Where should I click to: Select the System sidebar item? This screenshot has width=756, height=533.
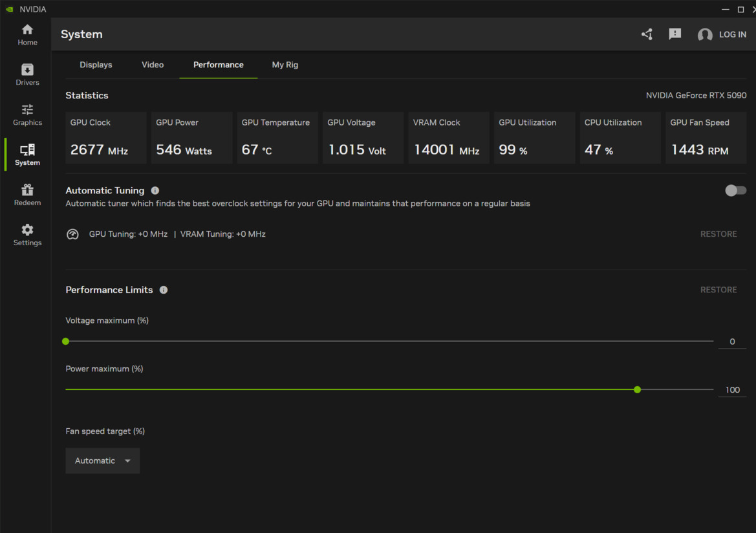click(27, 155)
